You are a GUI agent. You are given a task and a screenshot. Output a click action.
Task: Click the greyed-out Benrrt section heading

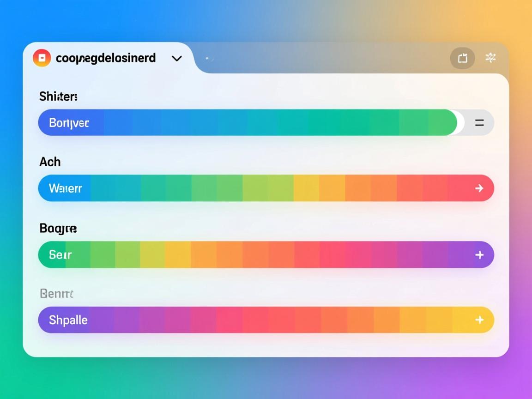tap(57, 294)
